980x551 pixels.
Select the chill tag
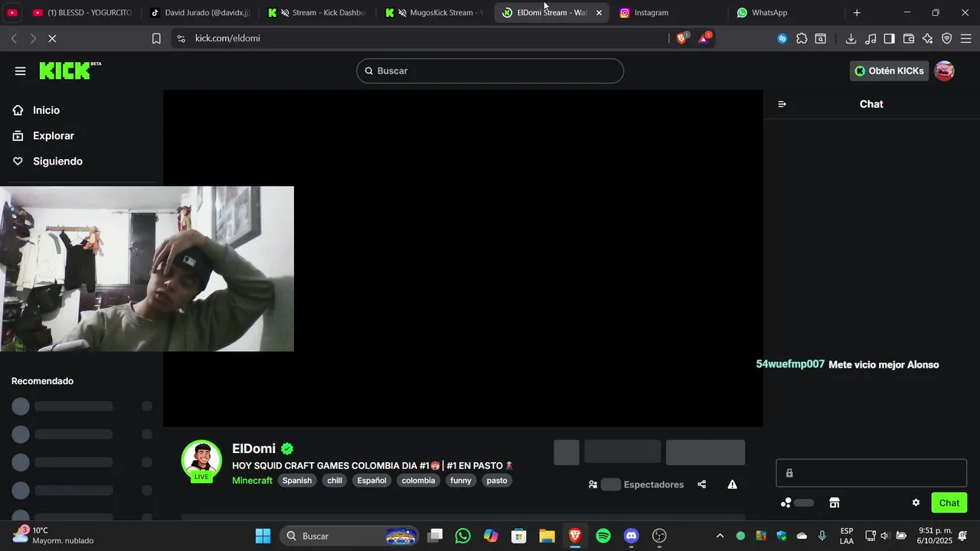tap(335, 481)
